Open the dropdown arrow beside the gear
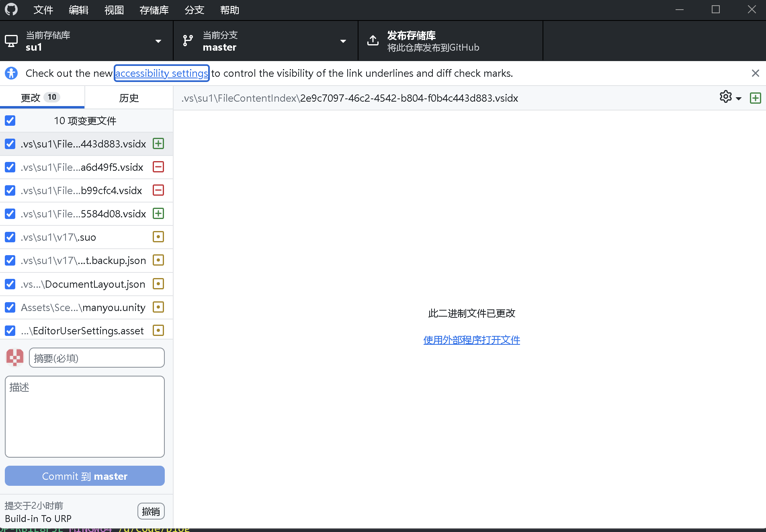 click(739, 98)
